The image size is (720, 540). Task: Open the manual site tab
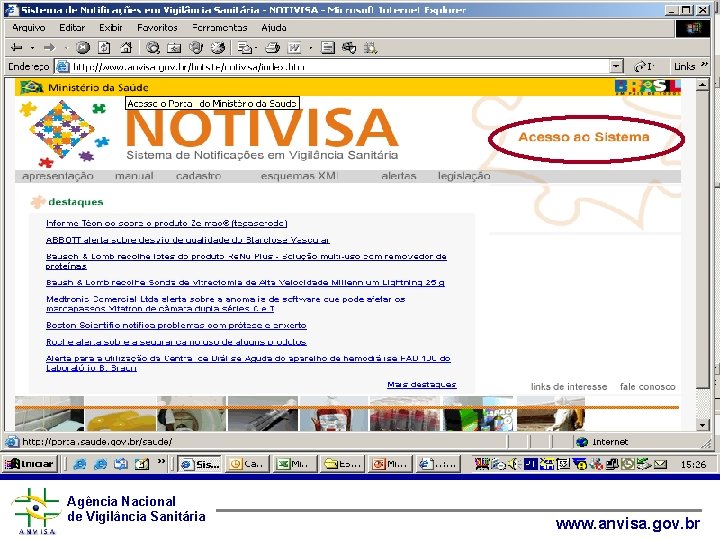coord(134,176)
